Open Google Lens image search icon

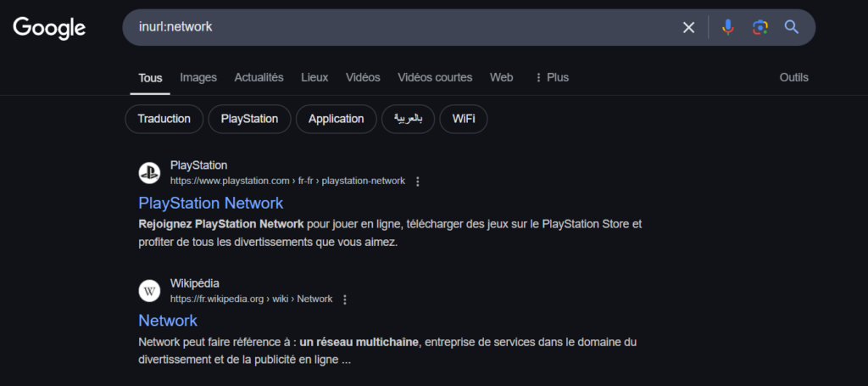click(x=760, y=27)
